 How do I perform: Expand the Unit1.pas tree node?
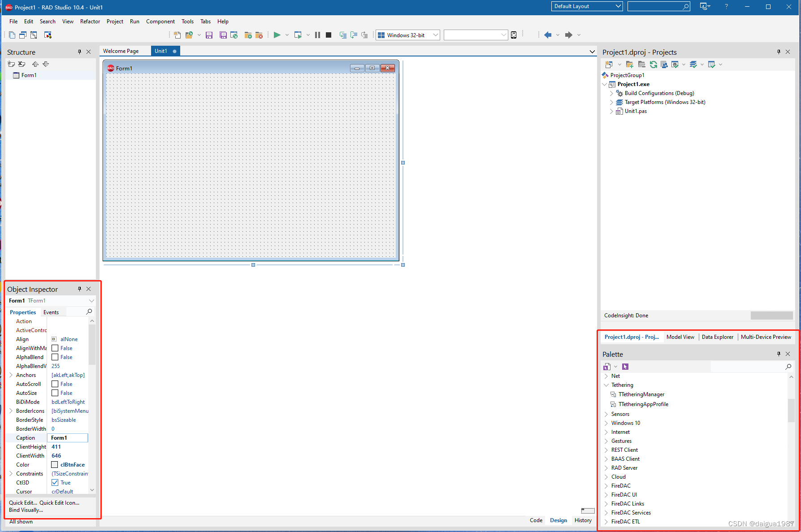[611, 111]
